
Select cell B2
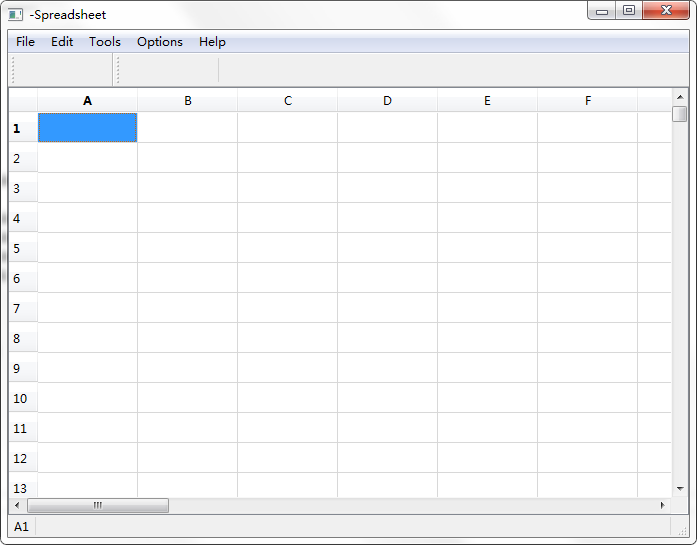[188, 158]
